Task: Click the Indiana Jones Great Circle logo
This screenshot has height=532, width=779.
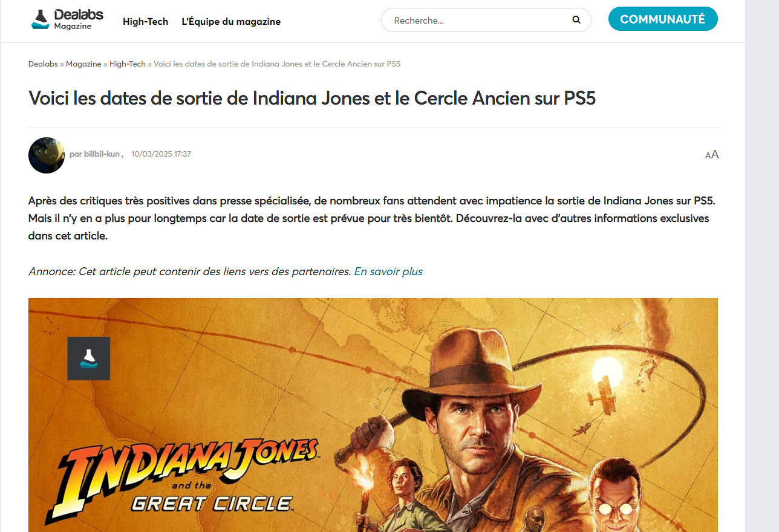Action: coord(181,479)
